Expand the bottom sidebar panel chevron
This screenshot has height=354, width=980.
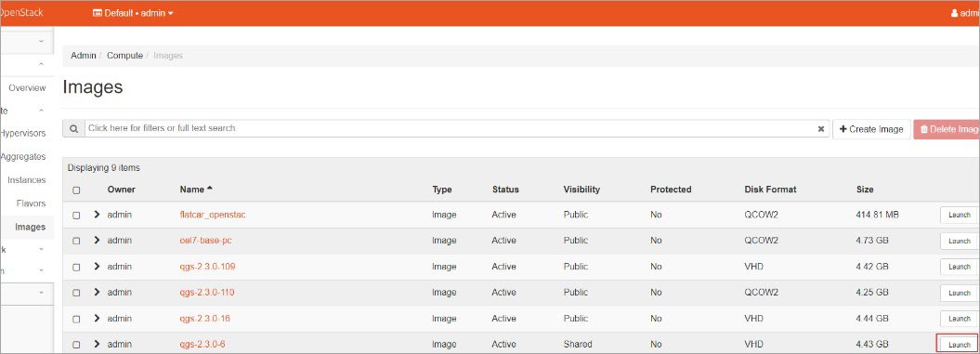pyautogui.click(x=41, y=292)
